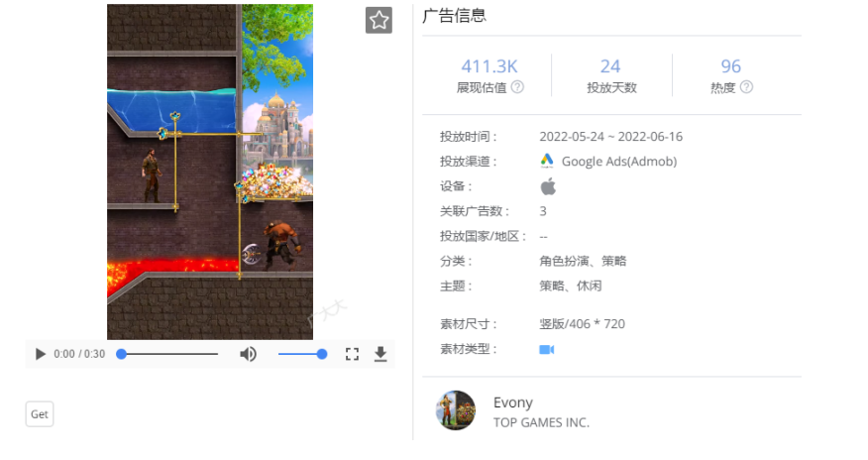Click the Apple device icon
Image resolution: width=868 pixels, height=460 pixels.
548,186
